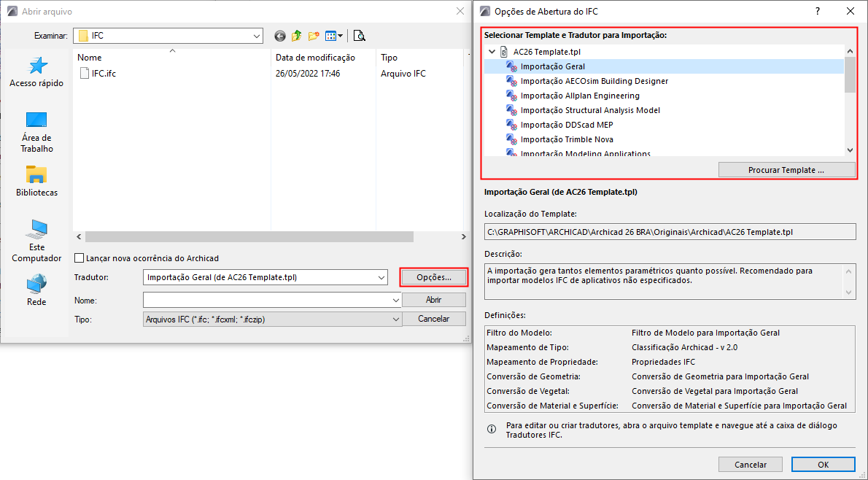The image size is (868, 480).
Task: Create a new folder in Abrir arquivo
Action: click(x=314, y=36)
